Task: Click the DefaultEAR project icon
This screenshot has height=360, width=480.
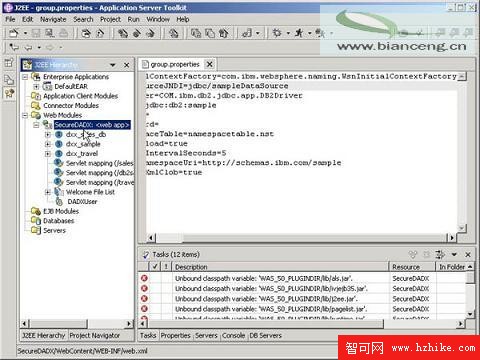Action: pyautogui.click(x=47, y=86)
